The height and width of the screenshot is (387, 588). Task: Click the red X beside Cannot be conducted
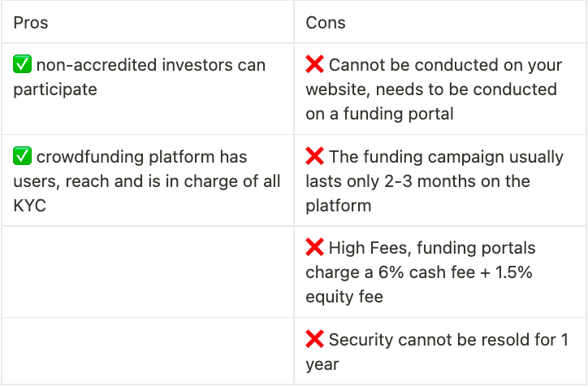click(314, 64)
